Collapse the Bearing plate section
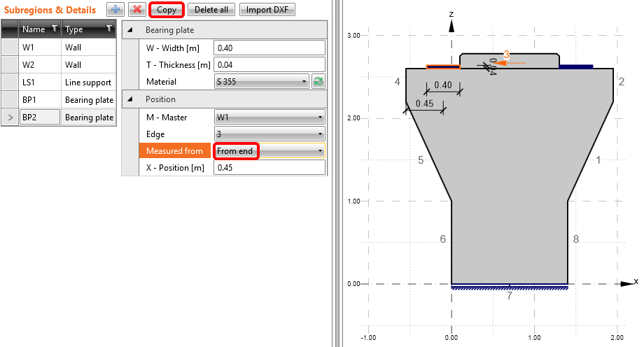 (129, 30)
